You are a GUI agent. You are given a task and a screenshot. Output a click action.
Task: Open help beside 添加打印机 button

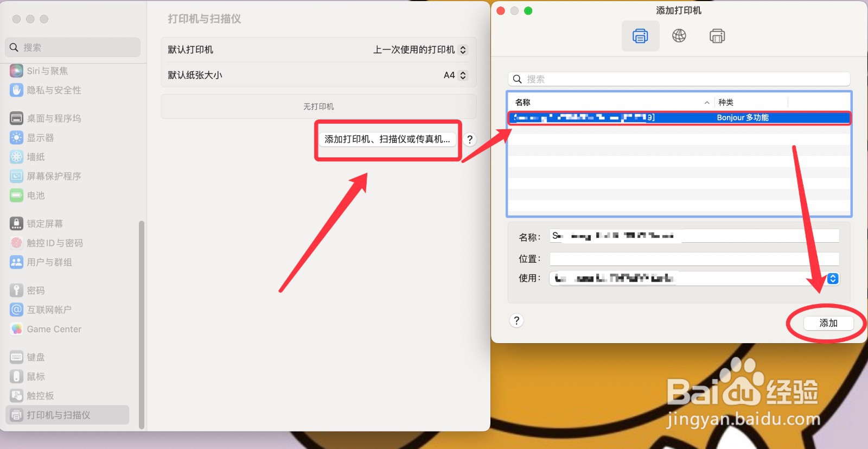coord(470,139)
